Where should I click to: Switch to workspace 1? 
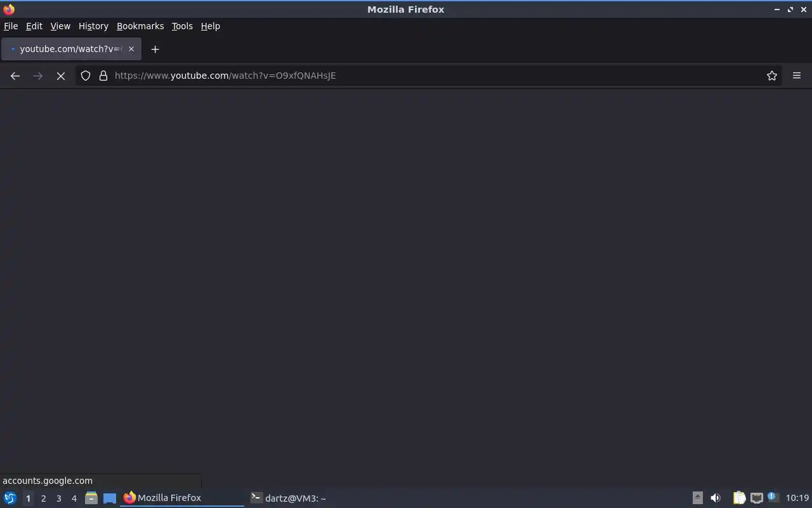pos(28,498)
